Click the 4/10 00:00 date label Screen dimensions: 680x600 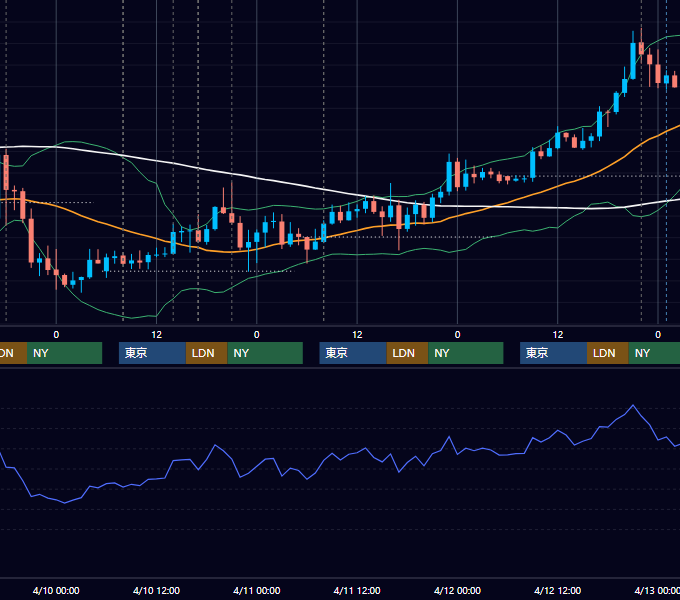click(56, 590)
